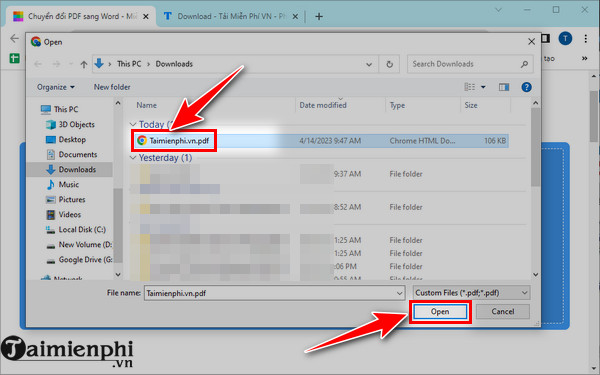
Task: Navigate forward in the Open dialog
Action: [x=56, y=64]
